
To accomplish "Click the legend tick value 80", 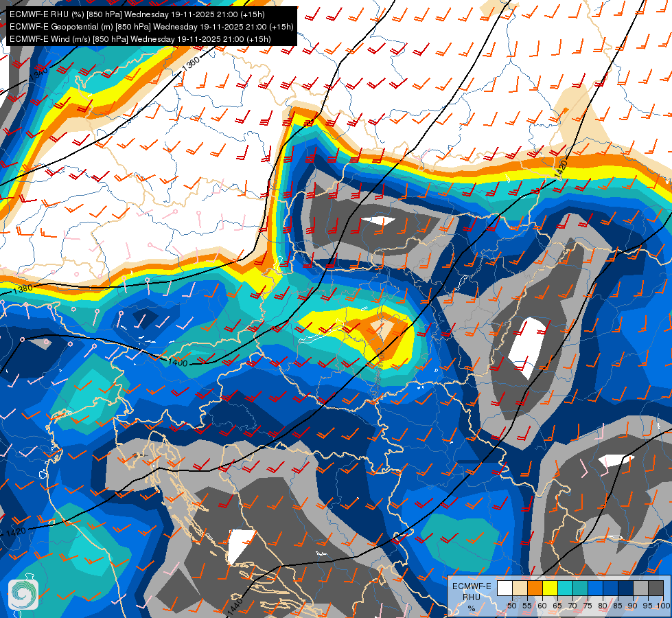I will (x=603, y=606).
